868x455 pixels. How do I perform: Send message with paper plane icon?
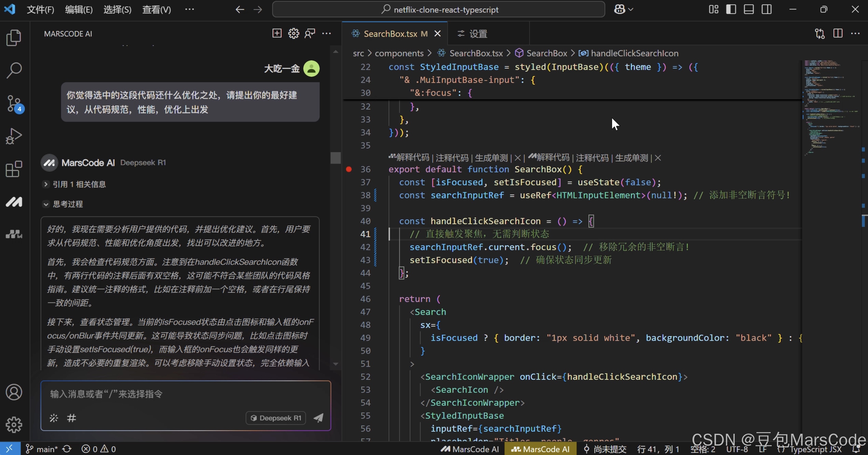click(x=318, y=418)
